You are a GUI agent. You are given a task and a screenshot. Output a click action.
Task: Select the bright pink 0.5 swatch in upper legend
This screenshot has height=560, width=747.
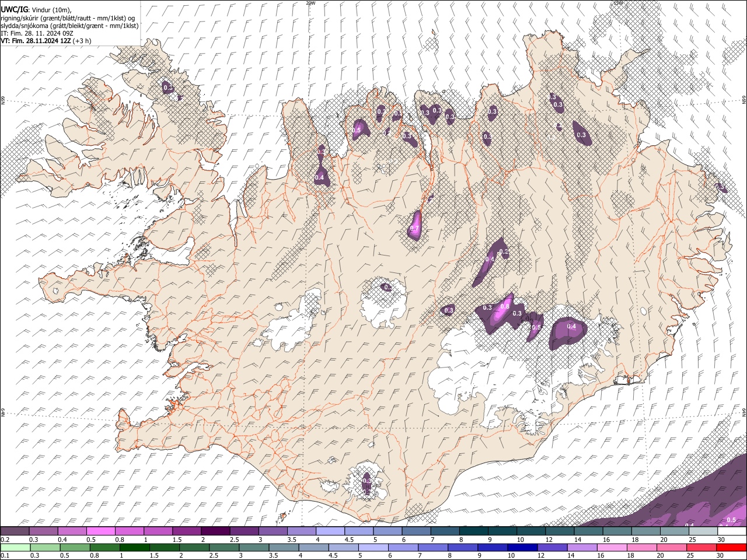click(x=100, y=531)
